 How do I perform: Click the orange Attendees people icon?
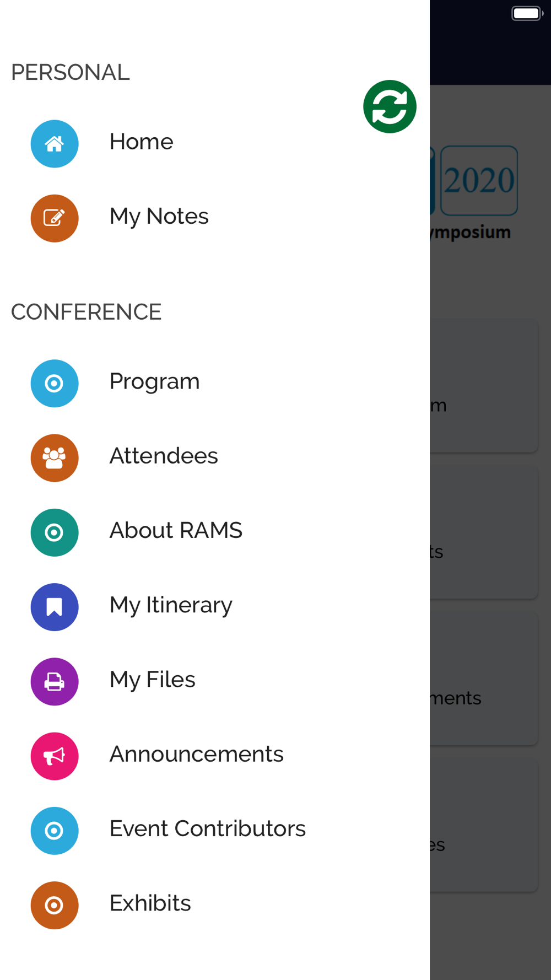click(x=55, y=458)
